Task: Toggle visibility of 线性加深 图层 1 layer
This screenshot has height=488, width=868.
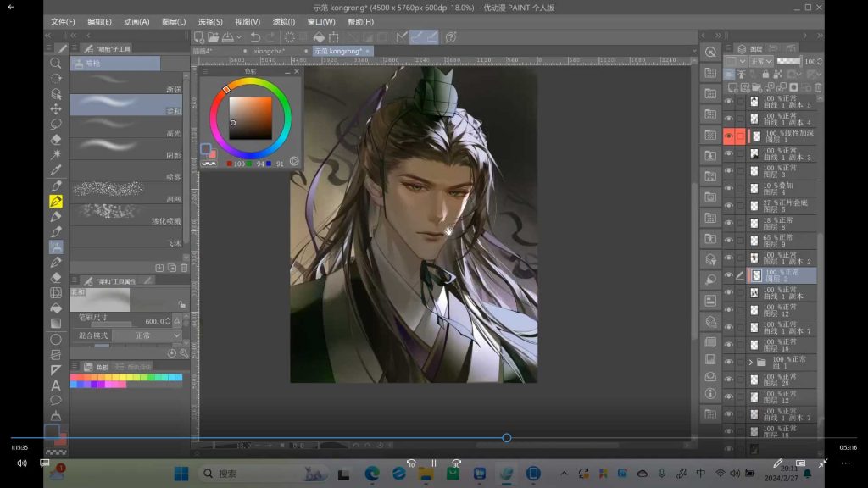Action: pos(728,136)
